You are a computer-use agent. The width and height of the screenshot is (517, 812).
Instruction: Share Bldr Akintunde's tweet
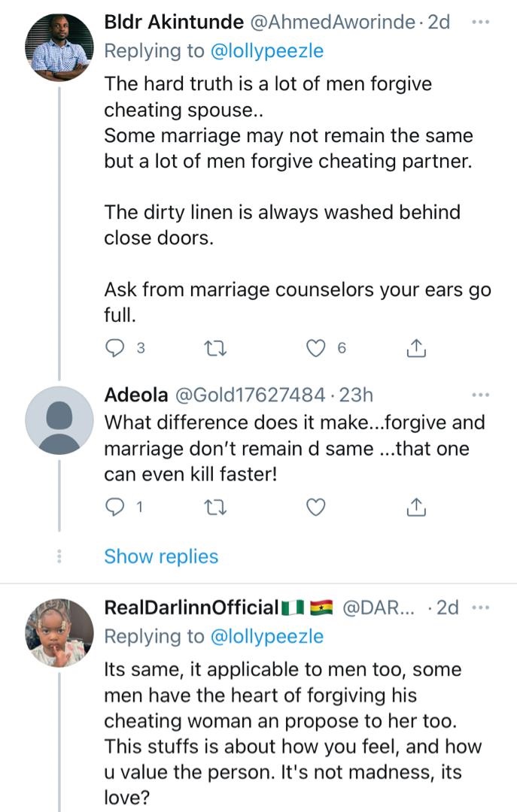point(416,348)
